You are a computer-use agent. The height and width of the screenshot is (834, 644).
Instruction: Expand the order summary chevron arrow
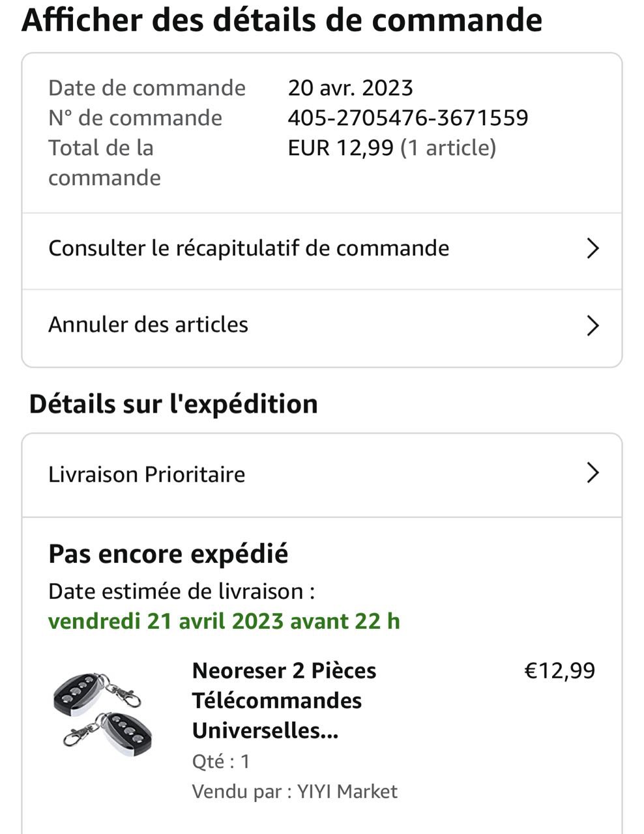pos(592,248)
